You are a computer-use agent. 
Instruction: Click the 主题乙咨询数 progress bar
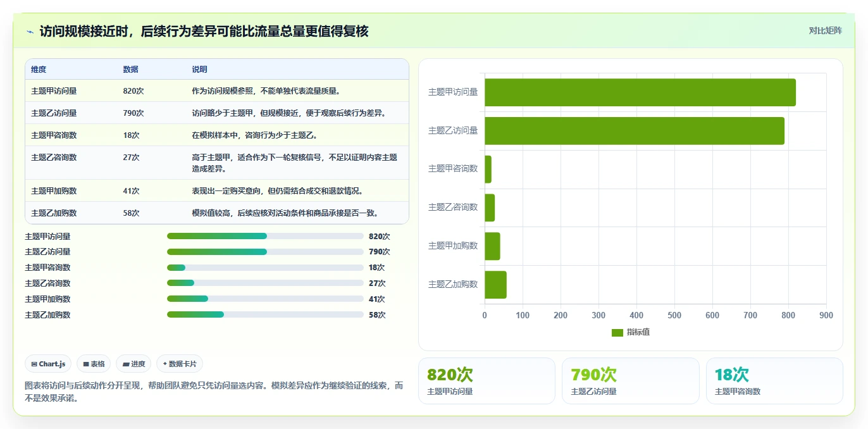pos(265,283)
